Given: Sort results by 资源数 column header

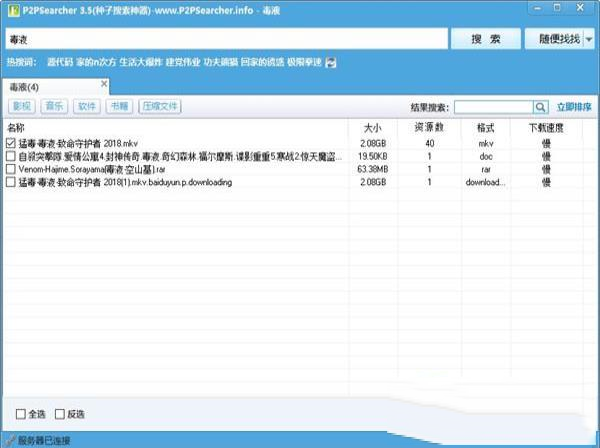Looking at the screenshot, I should point(428,128).
